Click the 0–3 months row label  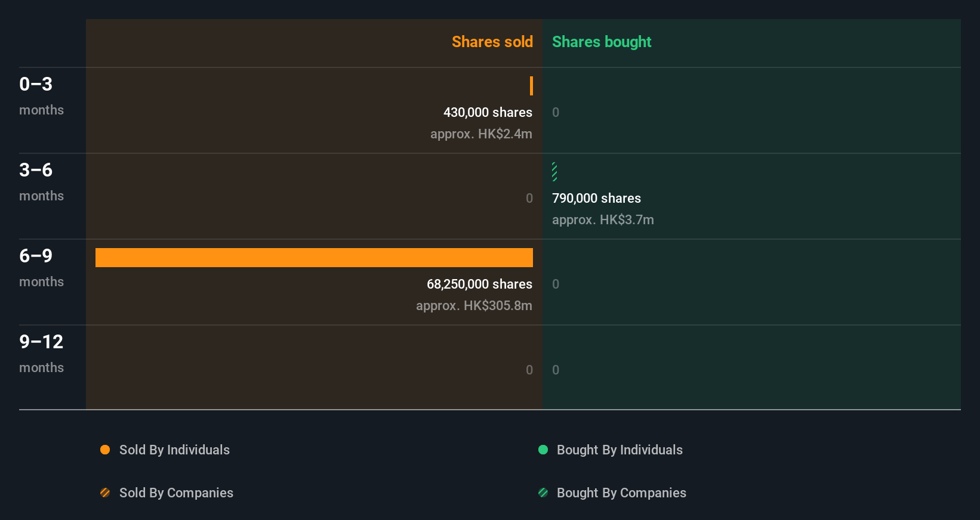point(41,95)
